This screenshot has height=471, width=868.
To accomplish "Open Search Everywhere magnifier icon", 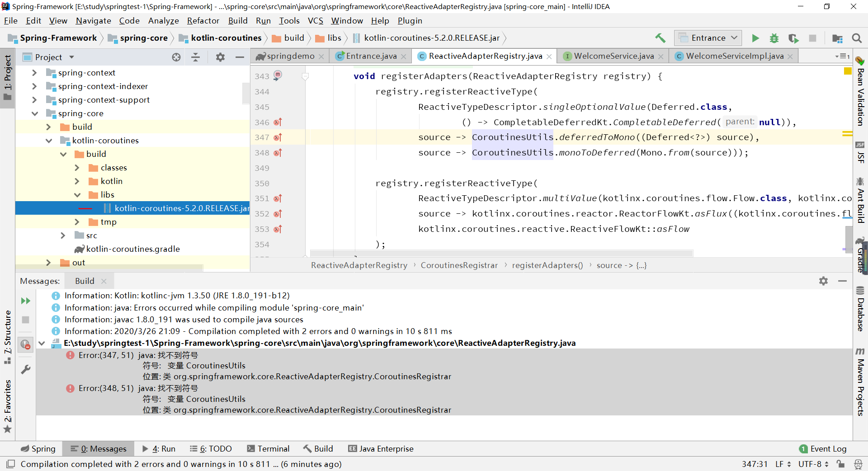I will (x=857, y=38).
